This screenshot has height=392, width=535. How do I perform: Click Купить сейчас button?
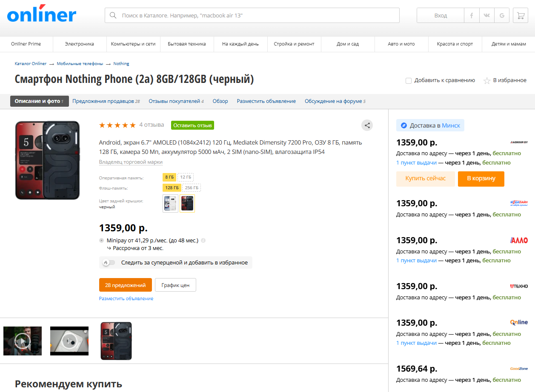point(426,179)
